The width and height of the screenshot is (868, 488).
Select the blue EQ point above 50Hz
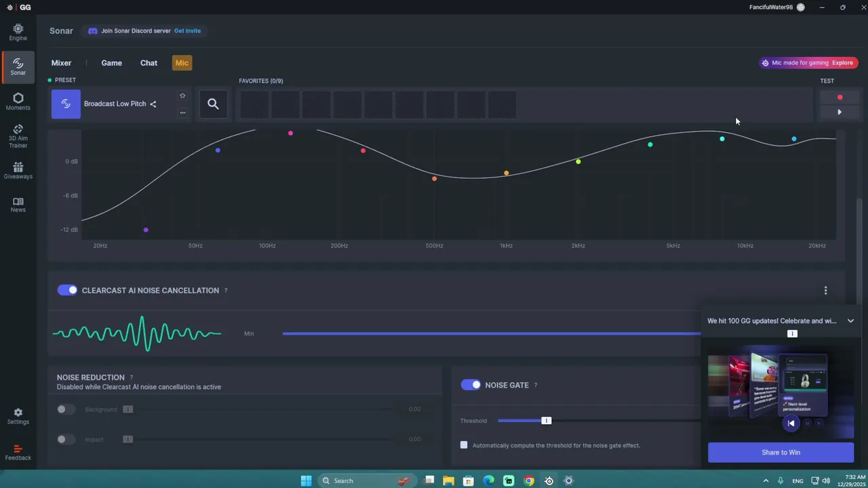pos(218,150)
